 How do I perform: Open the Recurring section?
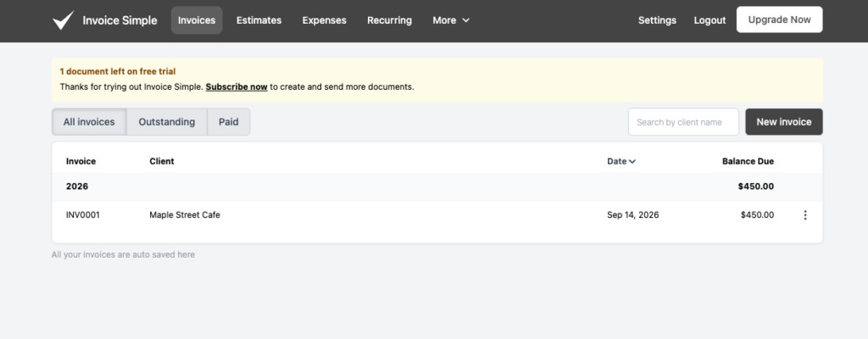tap(389, 20)
